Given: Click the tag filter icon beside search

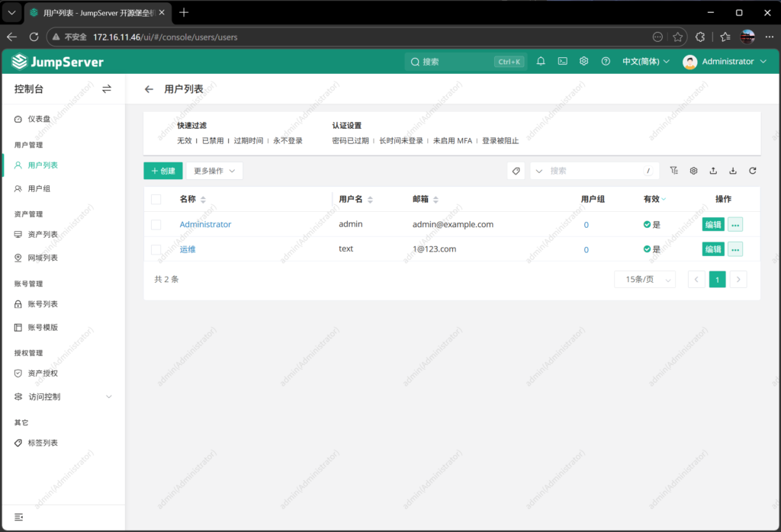Looking at the screenshot, I should pyautogui.click(x=516, y=171).
